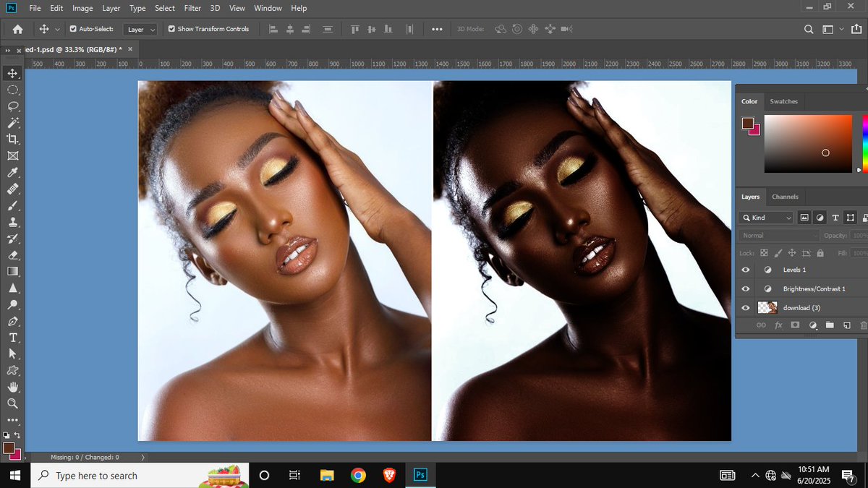Select the Path Selection tool
This screenshot has height=488, width=868.
pyautogui.click(x=12, y=354)
